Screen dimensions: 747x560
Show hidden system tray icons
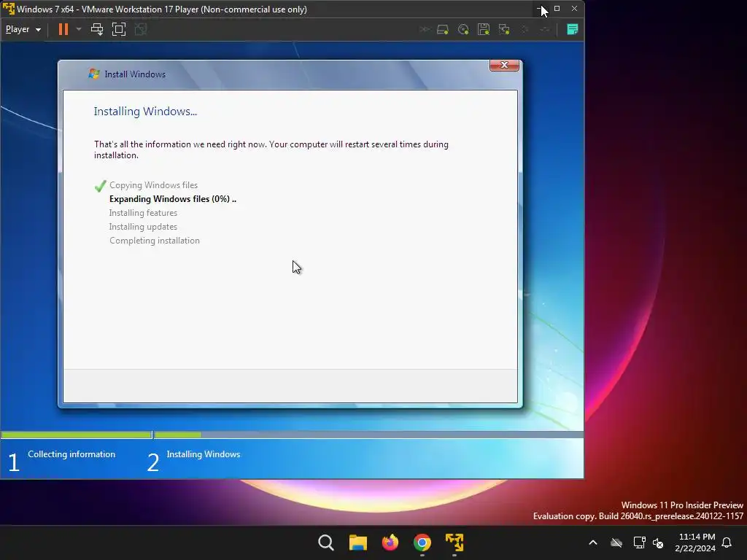593,542
